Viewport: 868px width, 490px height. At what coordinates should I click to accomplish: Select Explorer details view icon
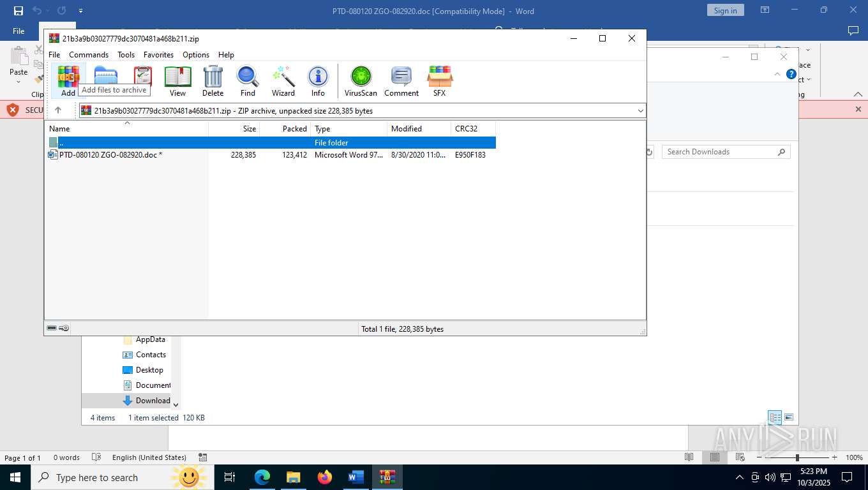click(775, 417)
